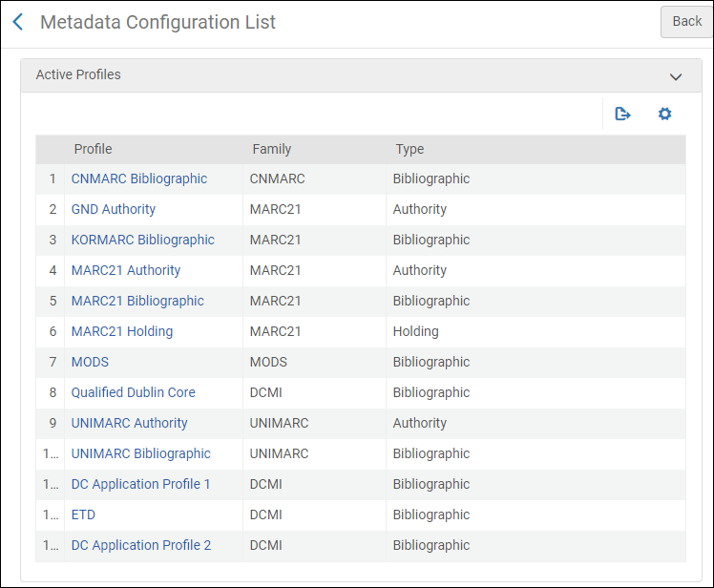Open the table settings gear icon

click(x=664, y=114)
